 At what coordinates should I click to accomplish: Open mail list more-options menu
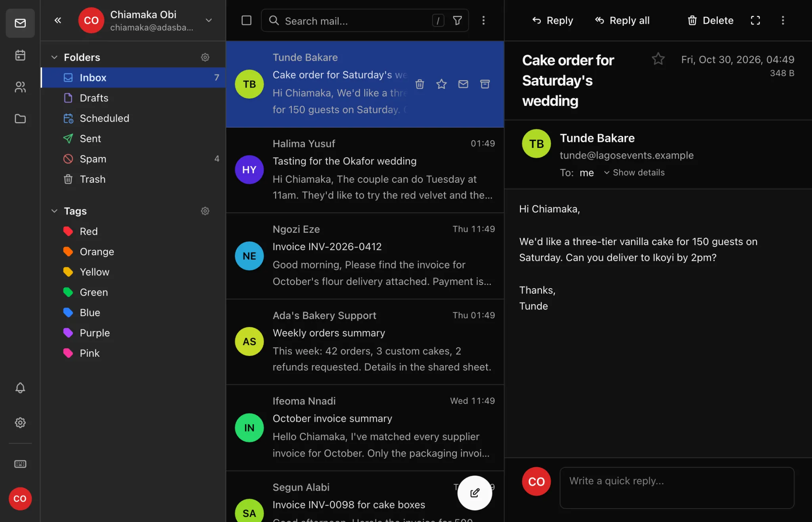click(483, 20)
